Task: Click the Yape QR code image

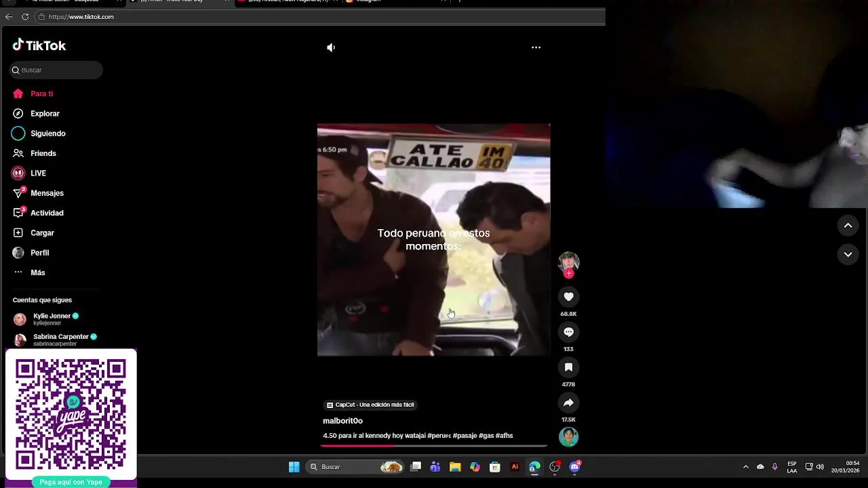Action: (71, 414)
